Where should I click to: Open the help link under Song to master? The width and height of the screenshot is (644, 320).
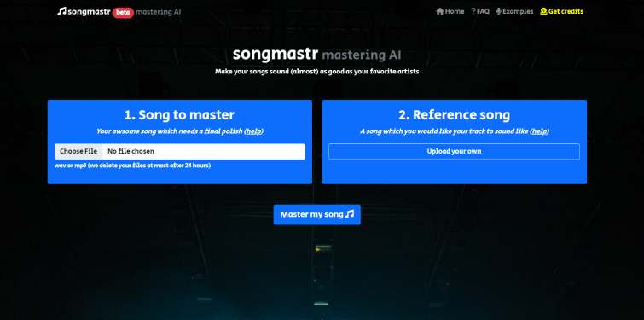point(253,131)
